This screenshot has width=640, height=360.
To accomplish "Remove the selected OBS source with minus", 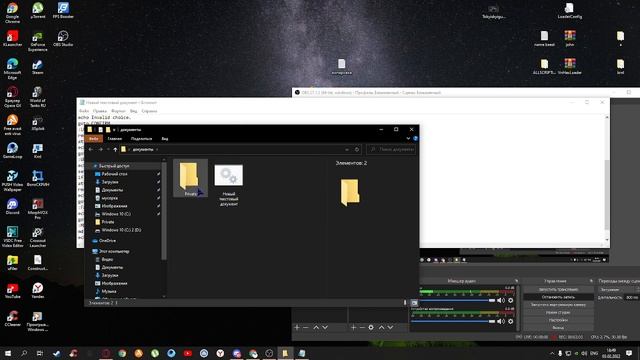I will pos(362,327).
